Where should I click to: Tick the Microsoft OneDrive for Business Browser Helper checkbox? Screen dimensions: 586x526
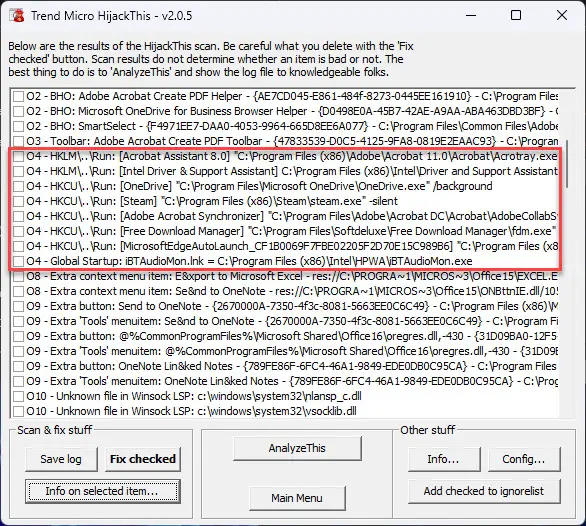(x=18, y=111)
